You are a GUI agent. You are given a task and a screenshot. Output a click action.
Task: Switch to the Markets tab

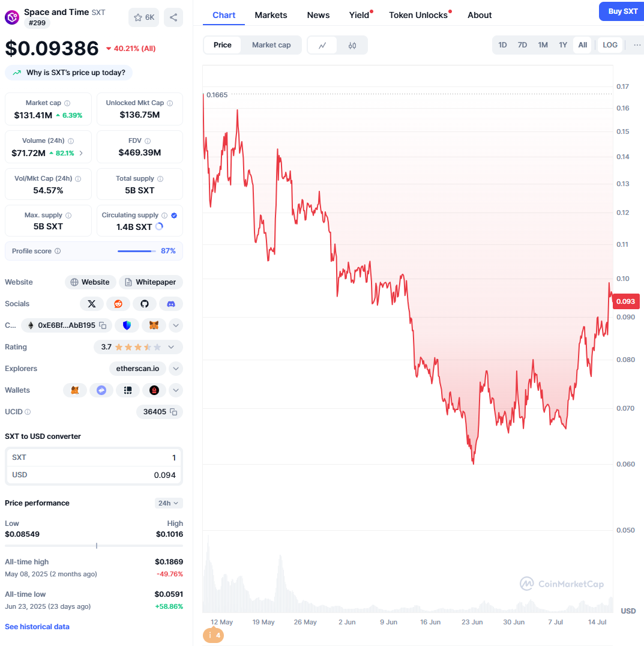click(271, 15)
